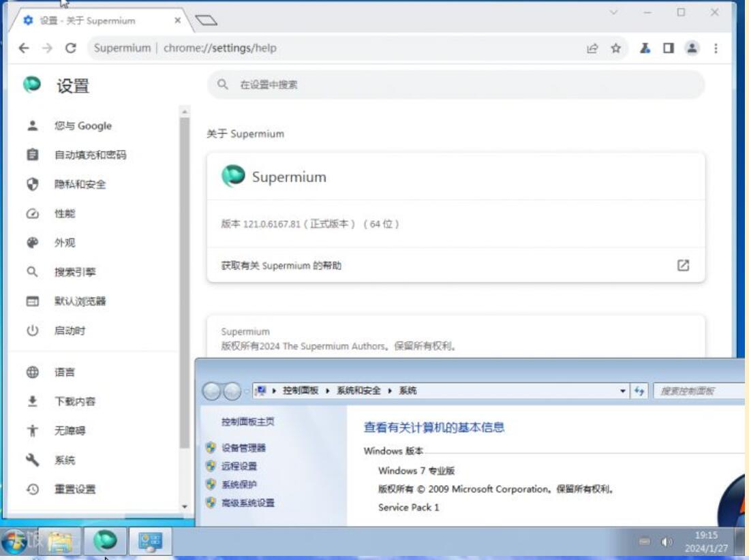Select 外观 in the settings sidebar
Screen dimensions: 749x560
[x=65, y=243]
